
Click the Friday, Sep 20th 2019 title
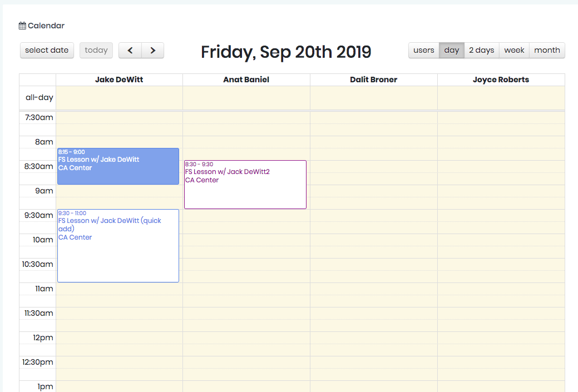(x=286, y=52)
